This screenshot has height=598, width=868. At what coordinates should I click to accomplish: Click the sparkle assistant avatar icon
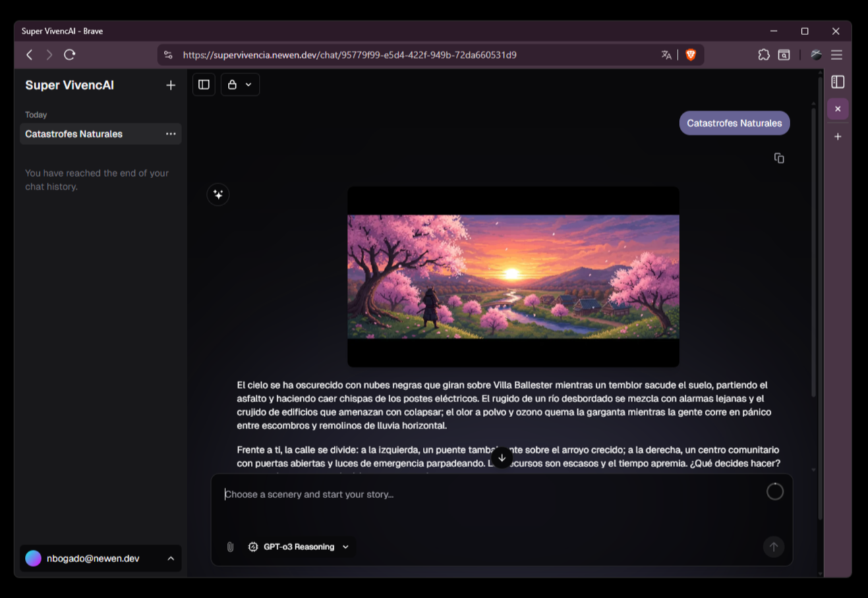point(218,194)
